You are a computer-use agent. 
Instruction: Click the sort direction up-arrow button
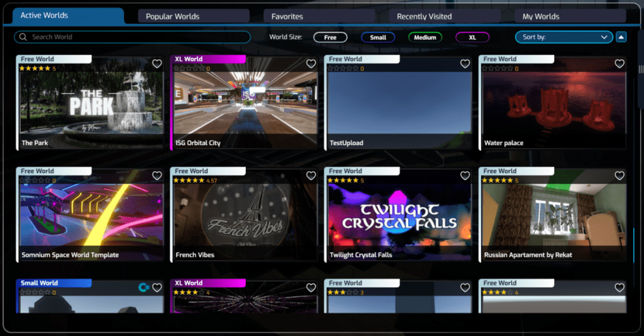pyautogui.click(x=621, y=37)
